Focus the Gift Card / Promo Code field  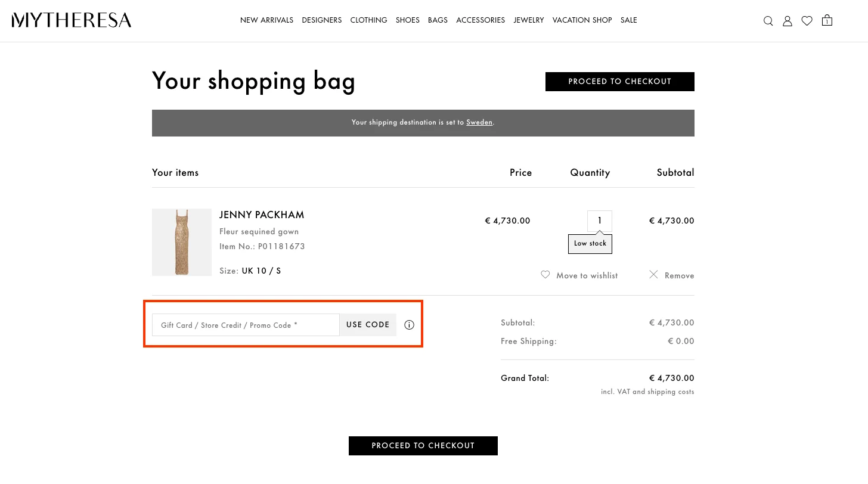pos(246,325)
